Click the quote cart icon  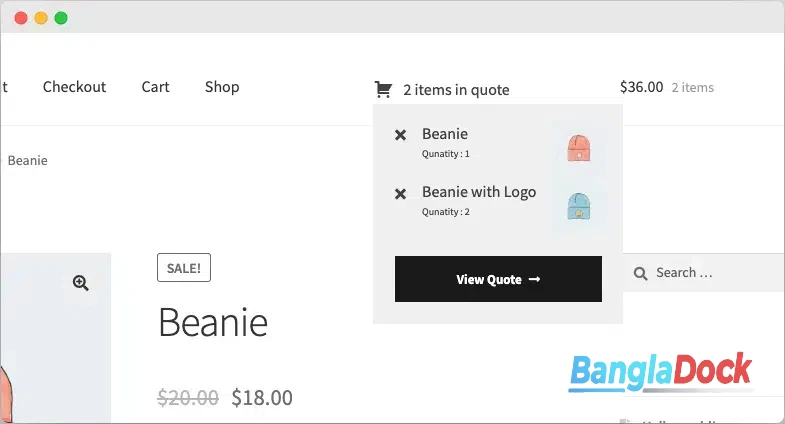click(383, 90)
